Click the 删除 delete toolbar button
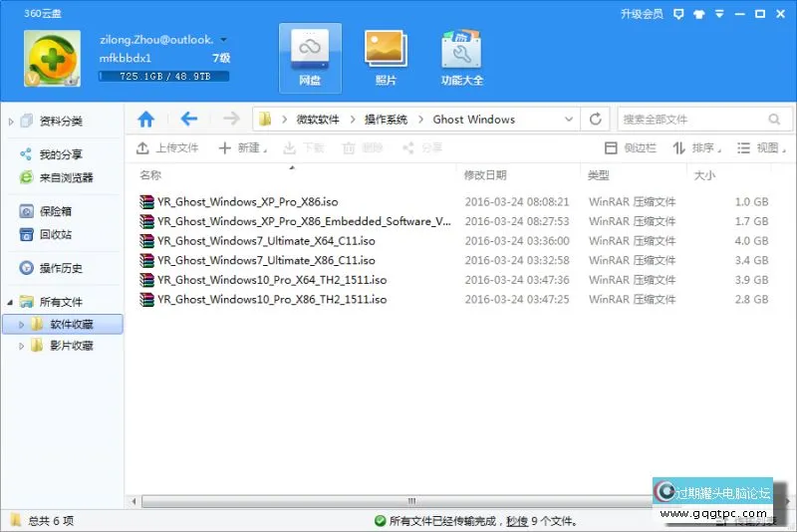The image size is (797, 532). pyautogui.click(x=363, y=147)
